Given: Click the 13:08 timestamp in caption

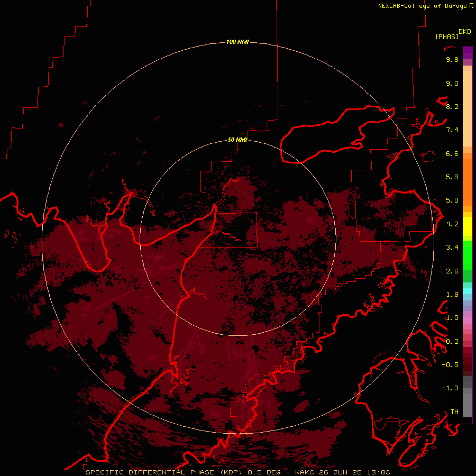Looking at the screenshot, I should (380, 472).
